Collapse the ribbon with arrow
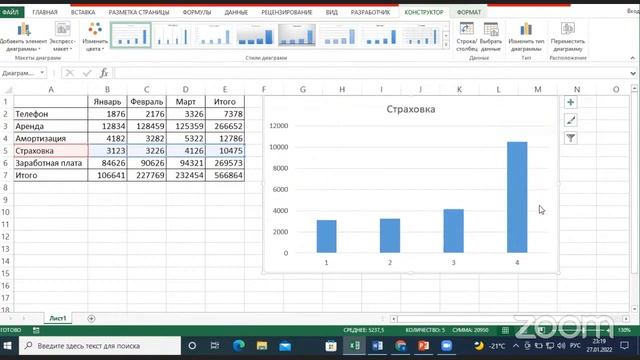Viewport: 640px width, 360px height. tap(632, 58)
